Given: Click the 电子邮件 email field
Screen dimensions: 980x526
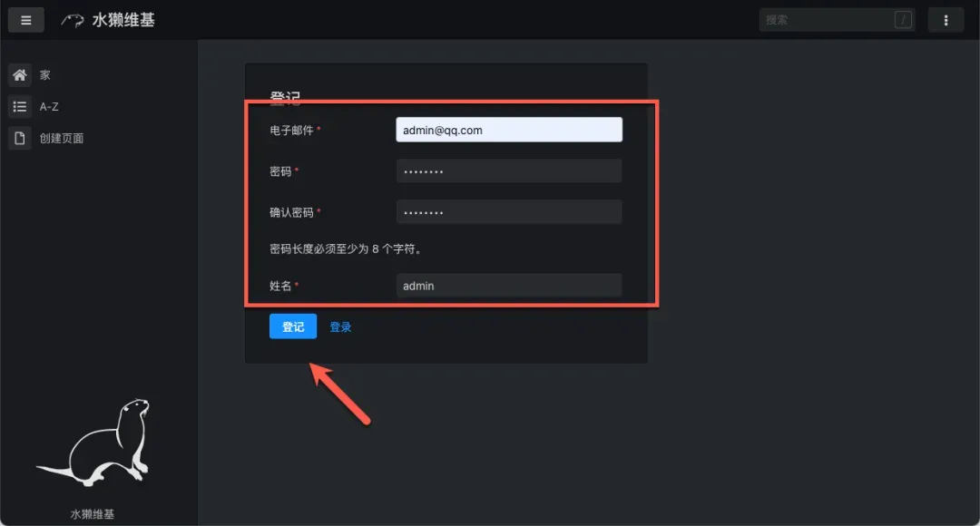Looking at the screenshot, I should (509, 130).
